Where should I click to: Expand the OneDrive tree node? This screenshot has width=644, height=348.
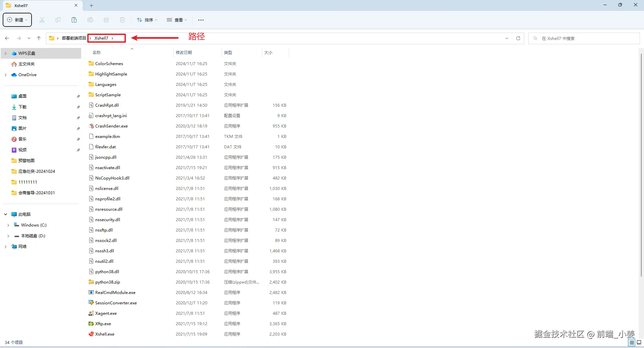coord(5,75)
